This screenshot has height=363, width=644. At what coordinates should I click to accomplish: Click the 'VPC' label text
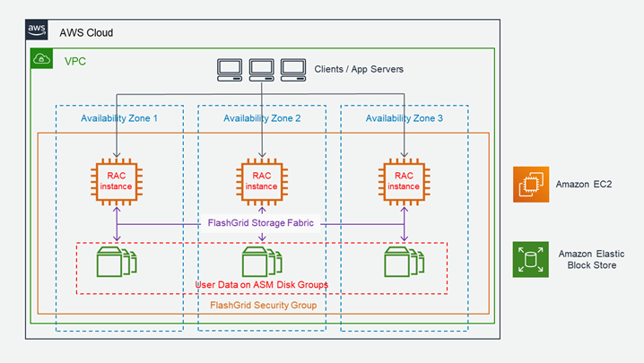75,62
